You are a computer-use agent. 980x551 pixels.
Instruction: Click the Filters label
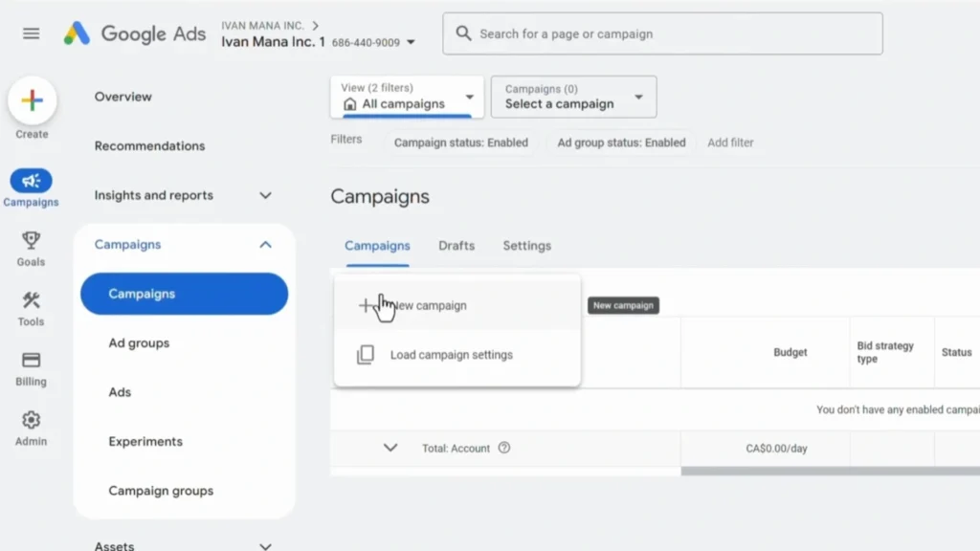pyautogui.click(x=346, y=140)
